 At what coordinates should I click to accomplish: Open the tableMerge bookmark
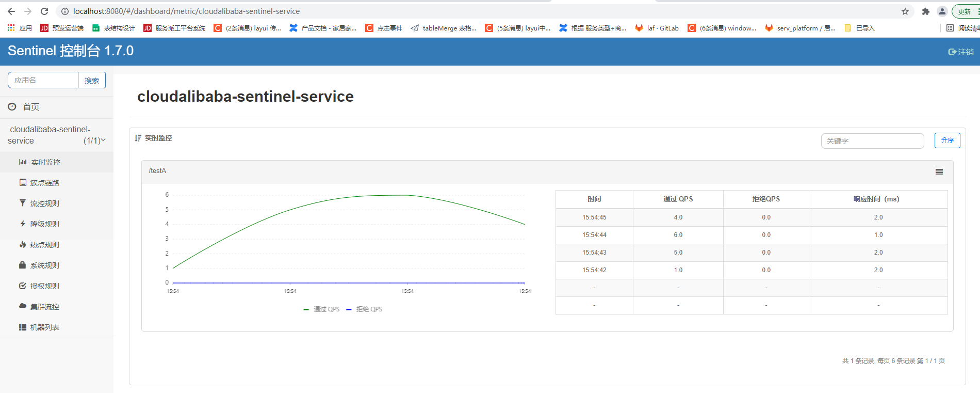[444, 28]
